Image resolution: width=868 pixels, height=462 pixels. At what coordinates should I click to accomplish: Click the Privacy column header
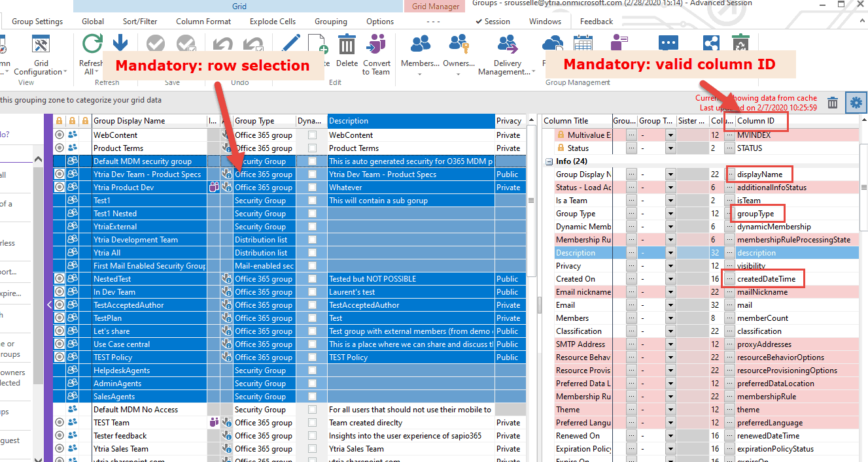pos(508,121)
